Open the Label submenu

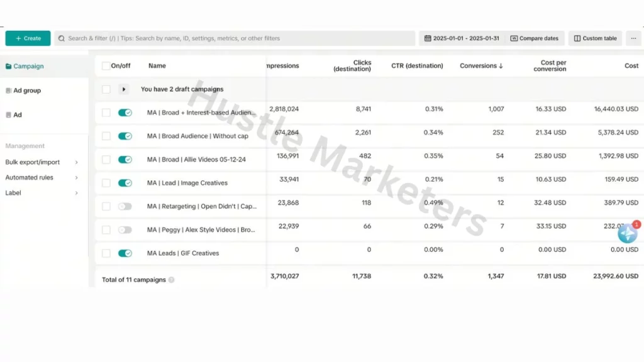coord(76,193)
